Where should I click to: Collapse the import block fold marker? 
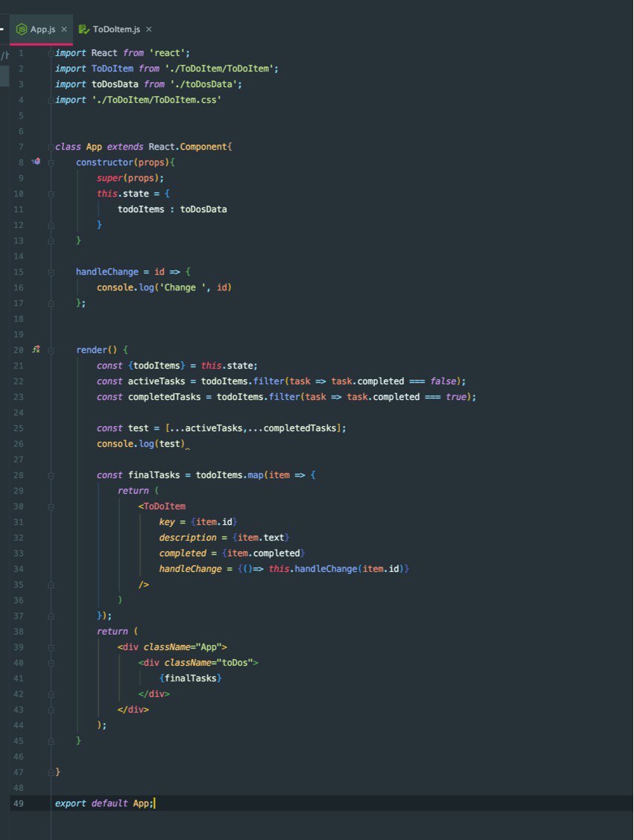pos(51,53)
